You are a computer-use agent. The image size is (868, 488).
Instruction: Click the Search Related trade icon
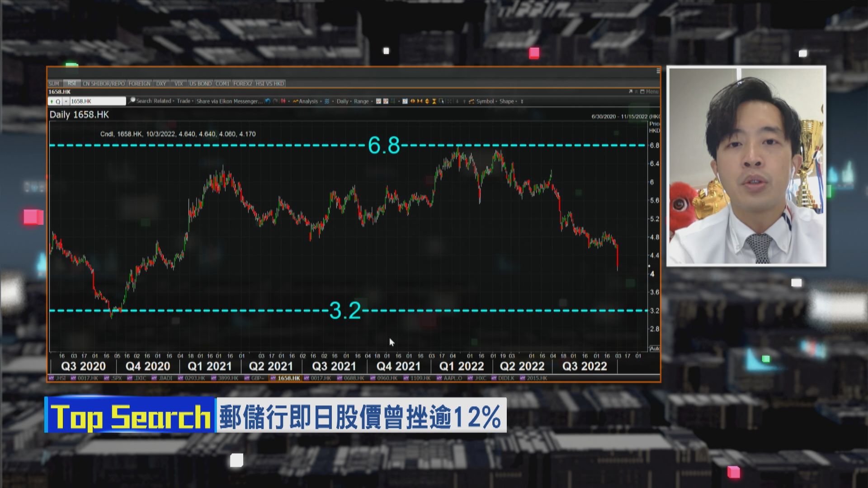coord(131,101)
